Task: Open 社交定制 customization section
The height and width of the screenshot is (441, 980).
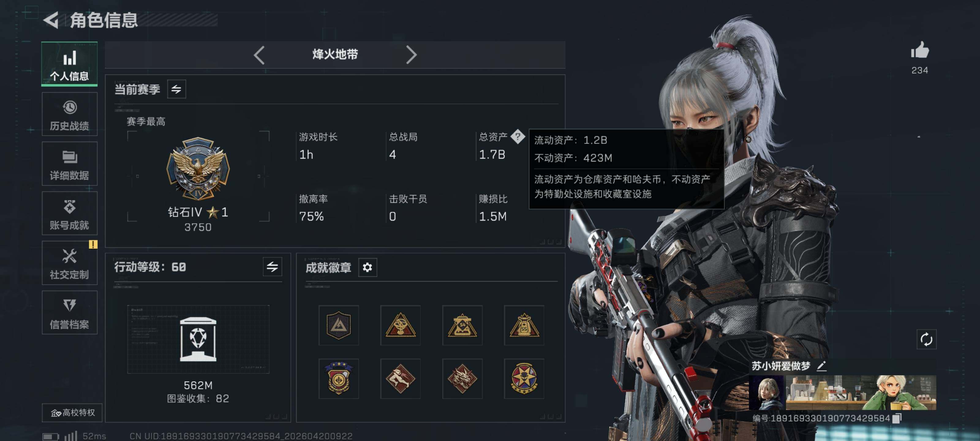Action: tap(69, 263)
